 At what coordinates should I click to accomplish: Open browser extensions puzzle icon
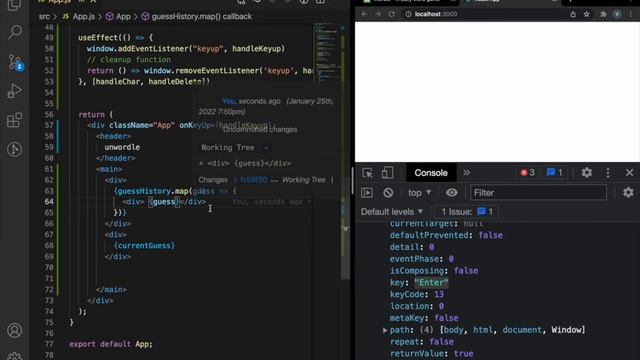tap(603, 14)
